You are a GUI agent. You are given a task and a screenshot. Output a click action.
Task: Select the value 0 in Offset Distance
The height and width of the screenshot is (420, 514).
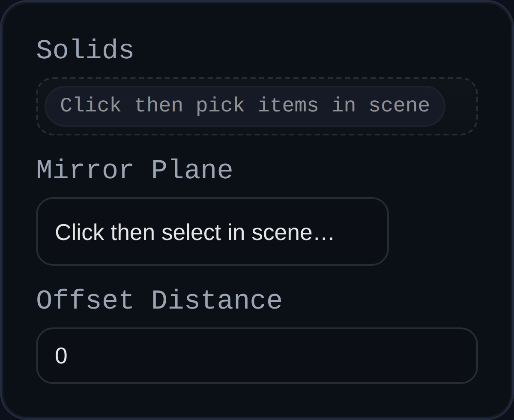[x=61, y=355]
